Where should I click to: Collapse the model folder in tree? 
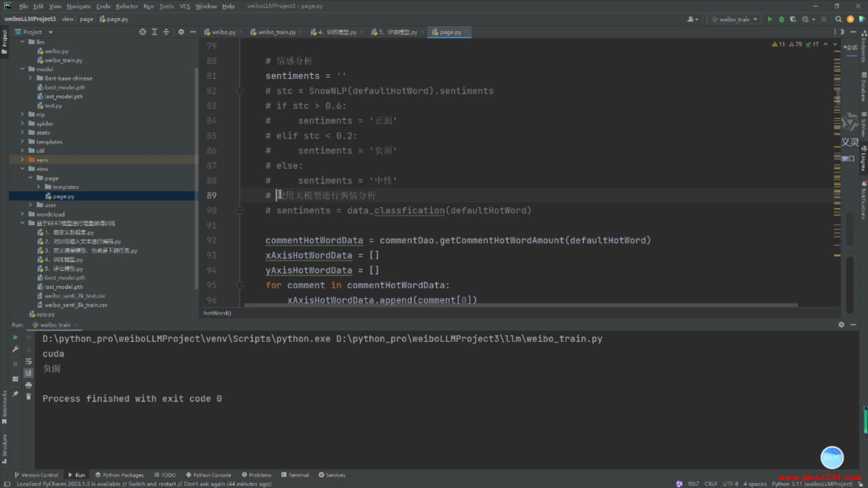tap(22, 69)
